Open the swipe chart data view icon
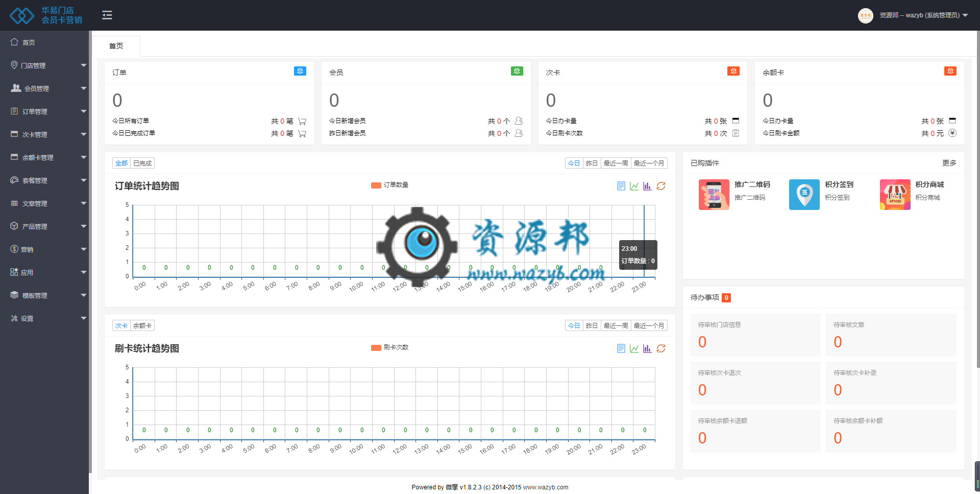This screenshot has height=494, width=980. [621, 348]
